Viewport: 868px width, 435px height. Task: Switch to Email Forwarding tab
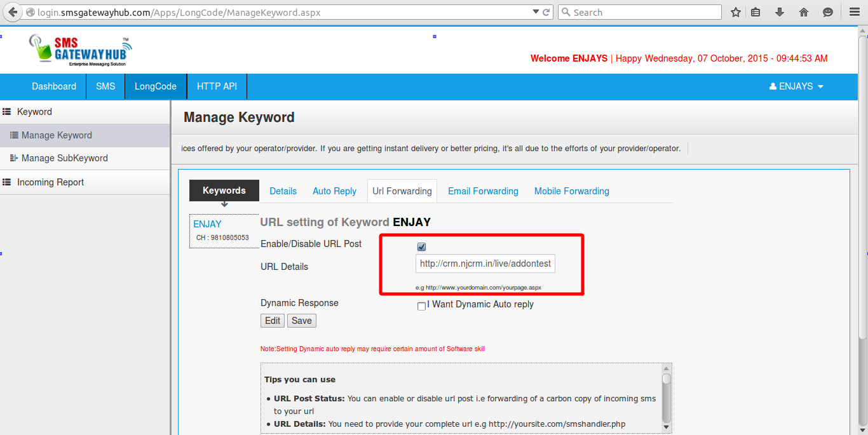483,191
